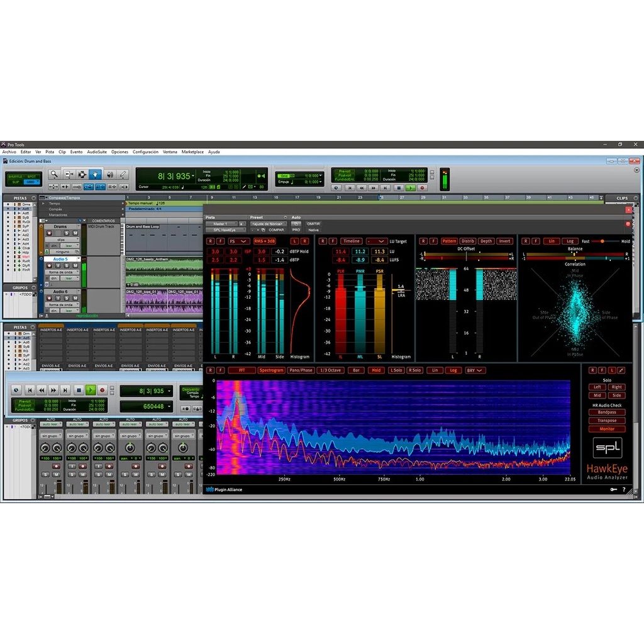This screenshot has height=644, width=644.
Task: Toggle the Hold button in FFT section
Action: [376, 370]
